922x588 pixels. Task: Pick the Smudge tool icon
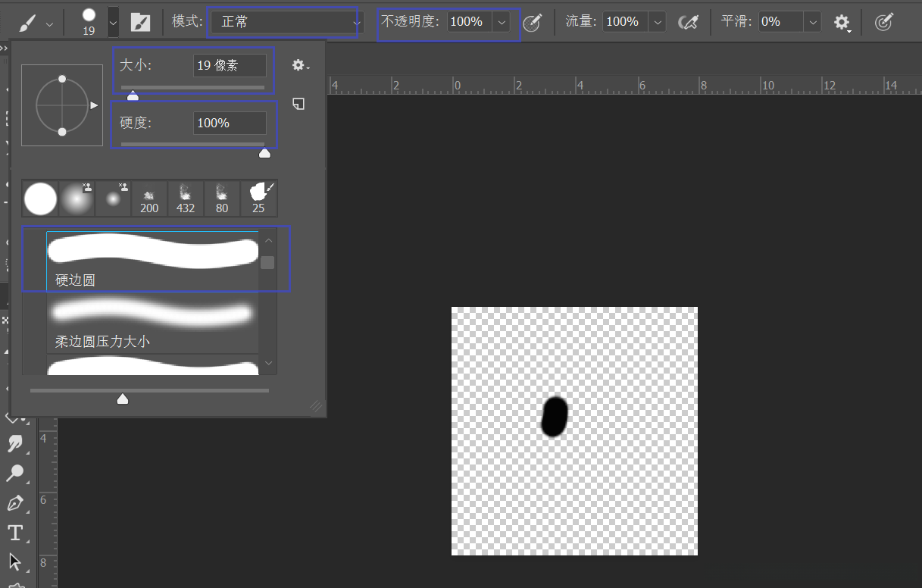(14, 444)
